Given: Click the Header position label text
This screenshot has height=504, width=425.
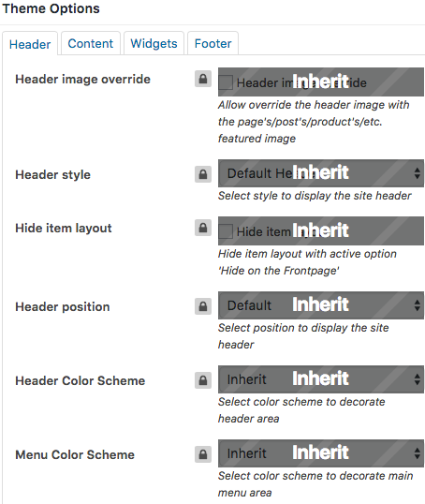Looking at the screenshot, I should pyautogui.click(x=63, y=306).
